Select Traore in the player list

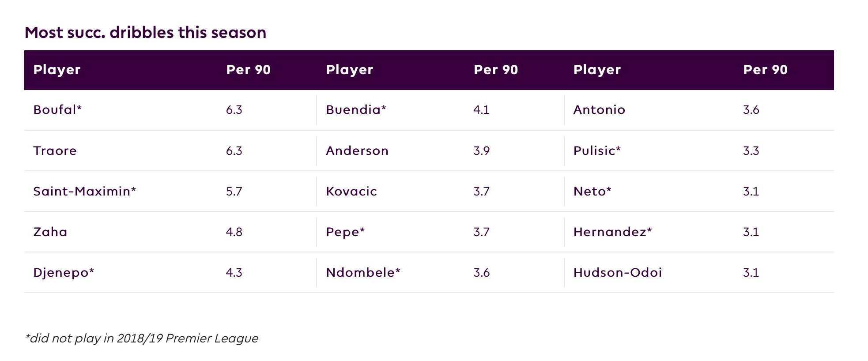55,151
